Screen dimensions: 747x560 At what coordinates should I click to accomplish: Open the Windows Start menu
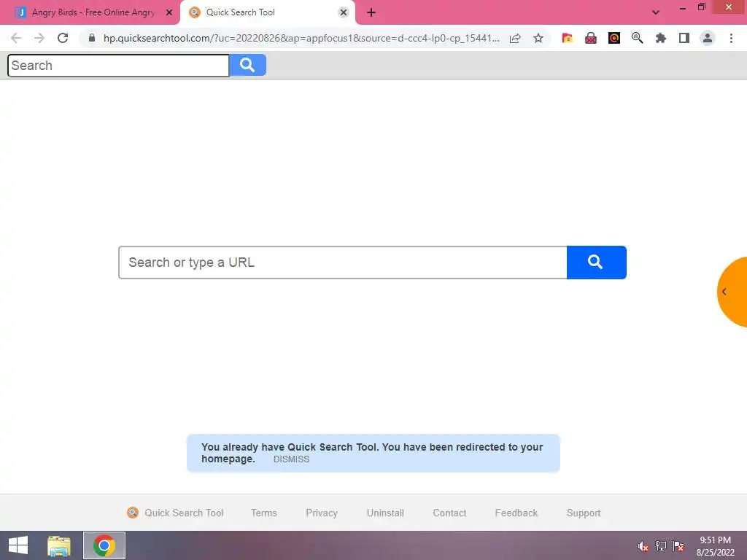pyautogui.click(x=18, y=545)
